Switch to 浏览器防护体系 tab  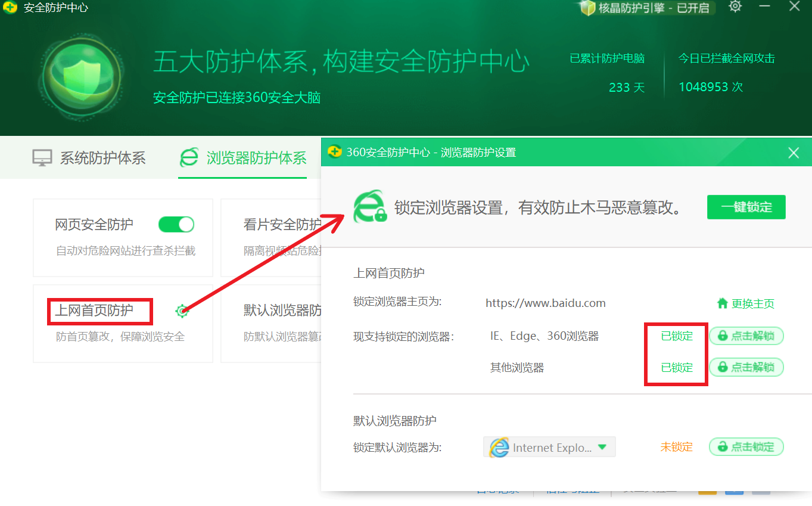click(x=243, y=158)
